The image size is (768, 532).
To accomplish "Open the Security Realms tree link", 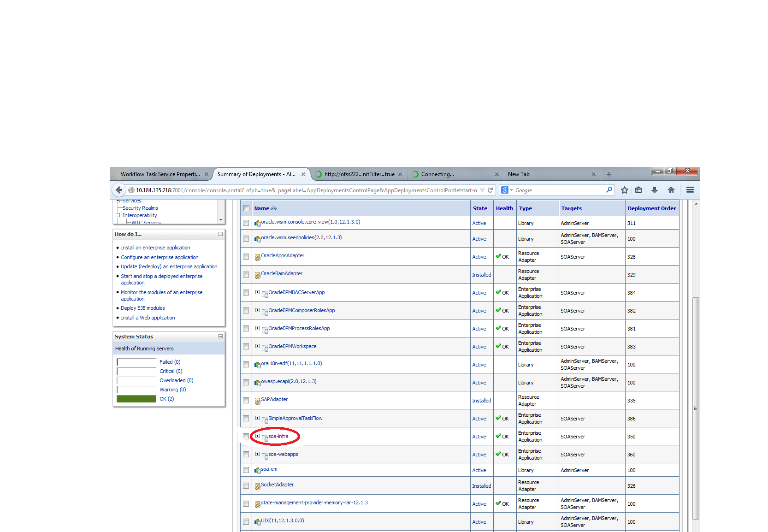I will (x=140, y=208).
